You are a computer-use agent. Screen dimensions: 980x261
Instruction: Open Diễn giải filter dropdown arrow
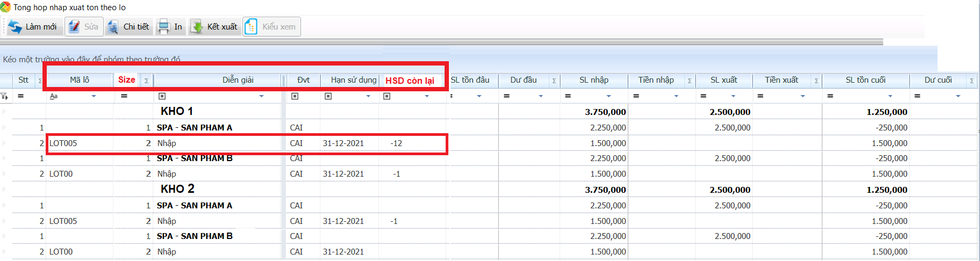pos(261,96)
